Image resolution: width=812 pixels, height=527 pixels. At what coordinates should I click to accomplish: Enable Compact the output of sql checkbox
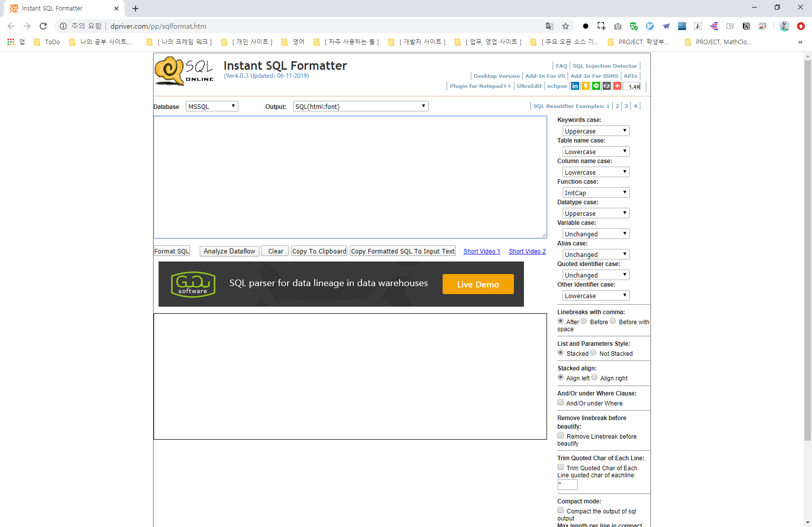(x=561, y=510)
